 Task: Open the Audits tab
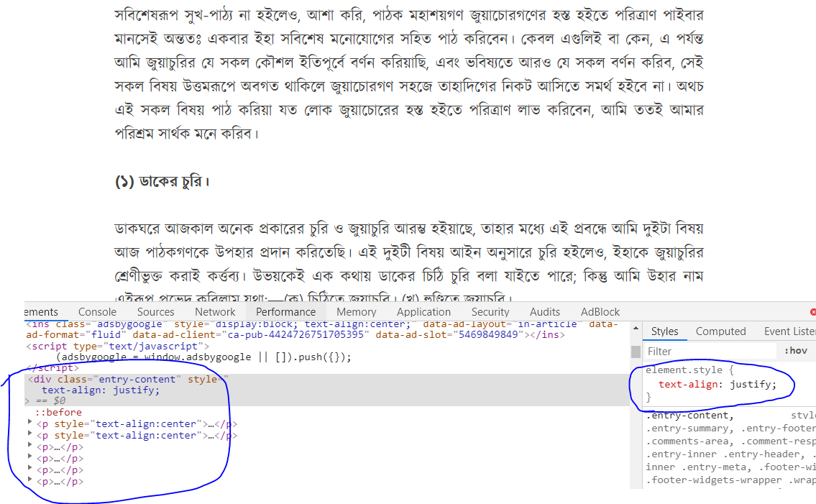pos(545,312)
